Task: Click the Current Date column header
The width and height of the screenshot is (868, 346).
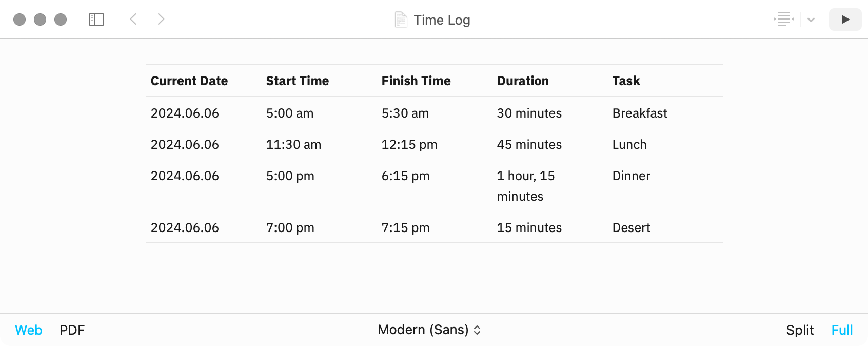Action: click(x=189, y=81)
